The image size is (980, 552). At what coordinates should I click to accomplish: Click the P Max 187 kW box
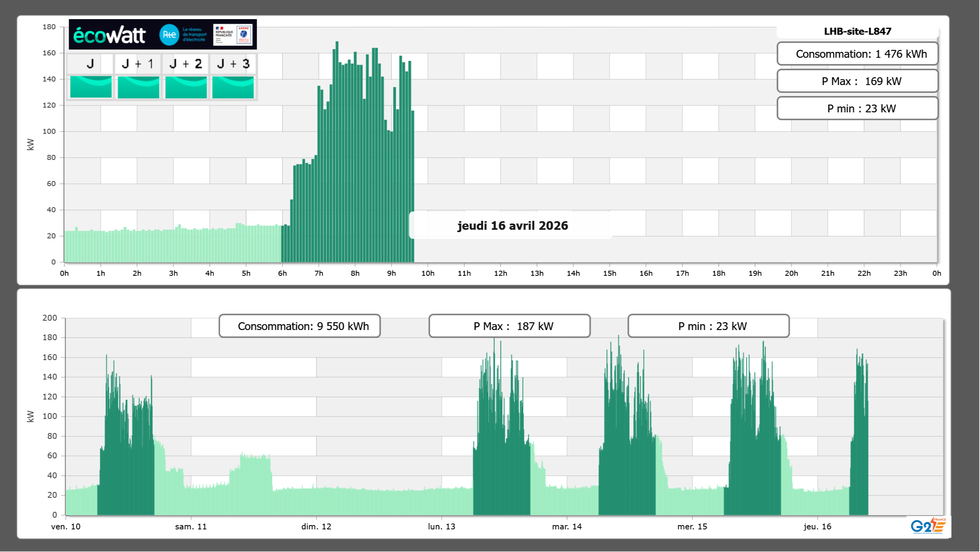pyautogui.click(x=509, y=326)
